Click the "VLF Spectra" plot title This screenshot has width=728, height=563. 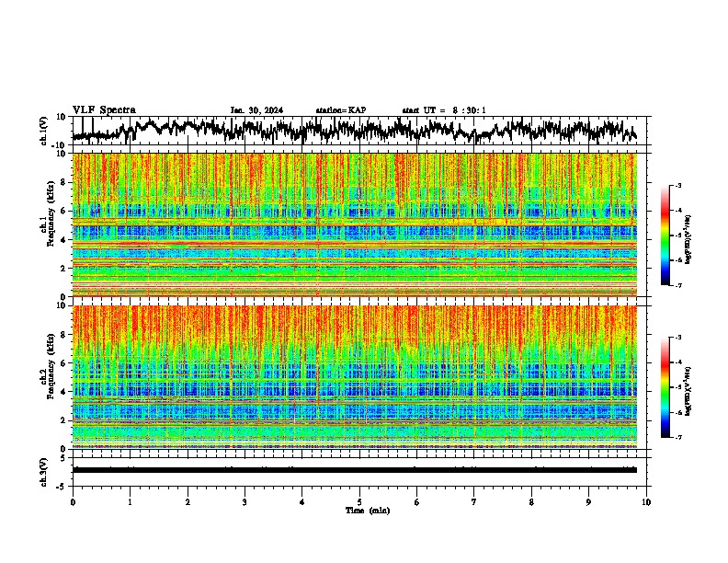click(x=104, y=110)
